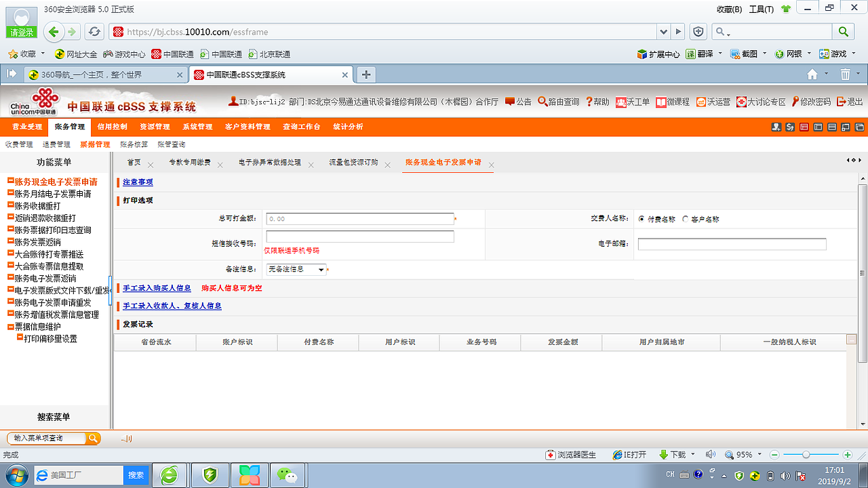868x488 pixels.
Task: Open a new browser tab with plus button
Action: coord(366,75)
